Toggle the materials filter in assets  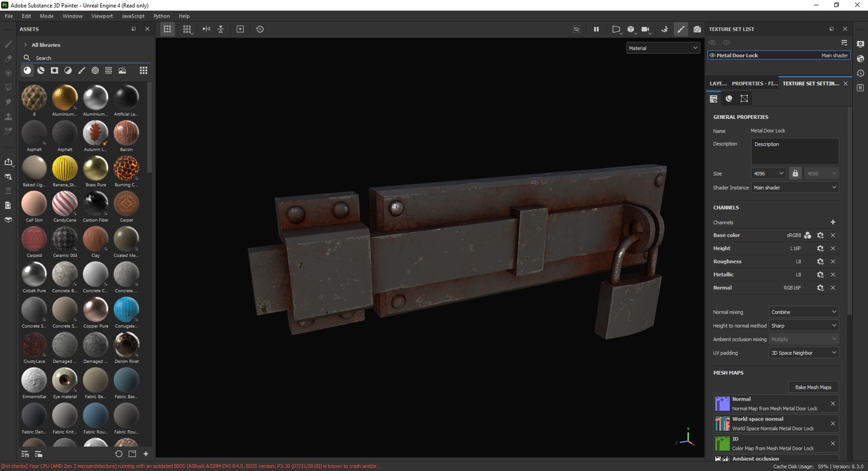(28, 71)
